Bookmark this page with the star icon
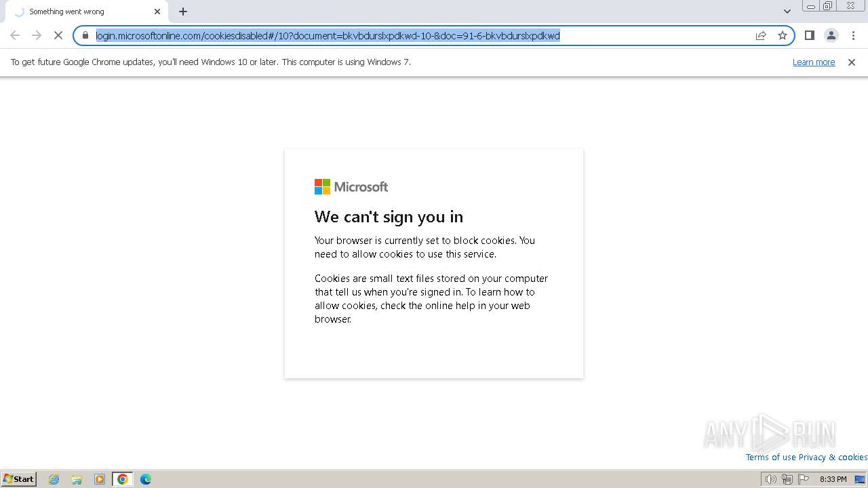This screenshot has width=868, height=488. pos(783,35)
